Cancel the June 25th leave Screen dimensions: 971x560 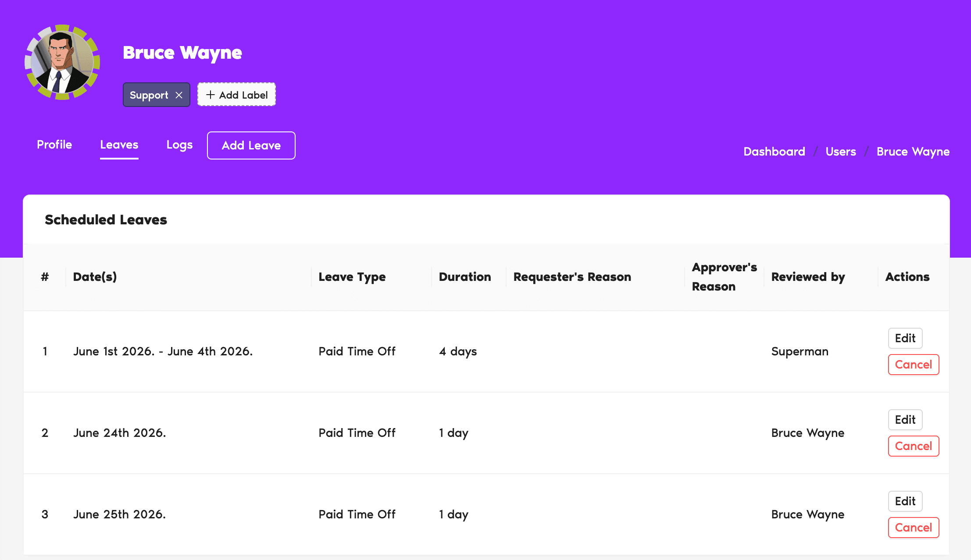coord(913,528)
